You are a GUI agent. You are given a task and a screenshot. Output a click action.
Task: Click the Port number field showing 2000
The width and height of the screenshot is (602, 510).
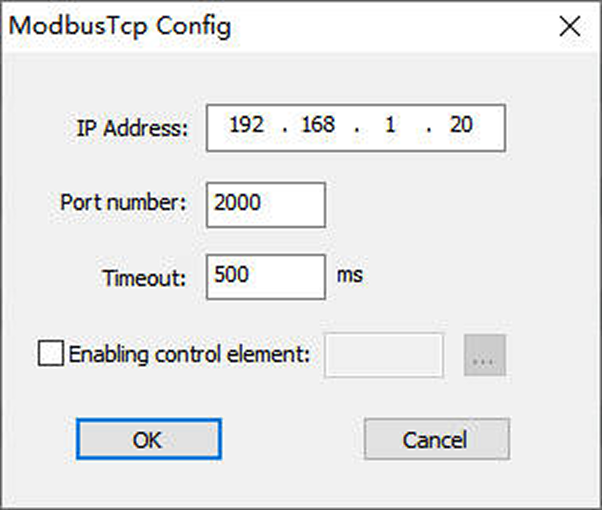(x=266, y=204)
